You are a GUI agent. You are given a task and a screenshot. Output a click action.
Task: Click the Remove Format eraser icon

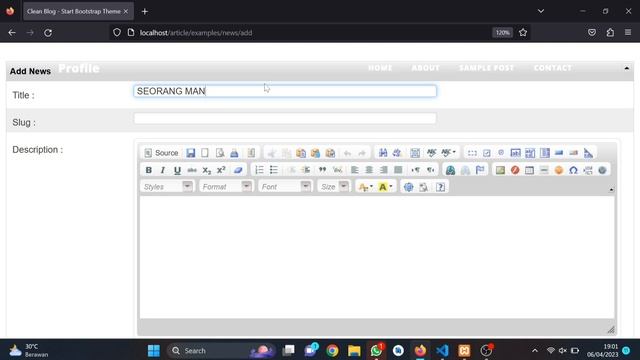pyautogui.click(x=238, y=170)
